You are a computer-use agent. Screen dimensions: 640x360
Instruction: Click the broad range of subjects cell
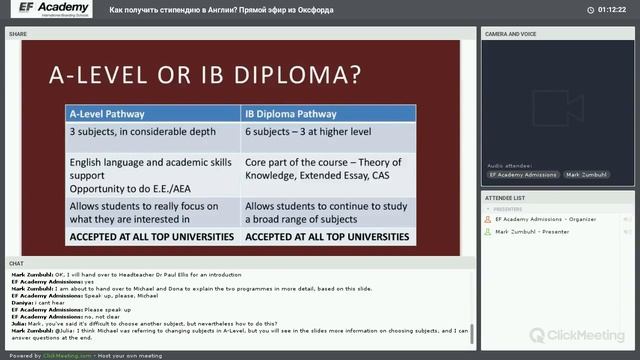(328, 213)
